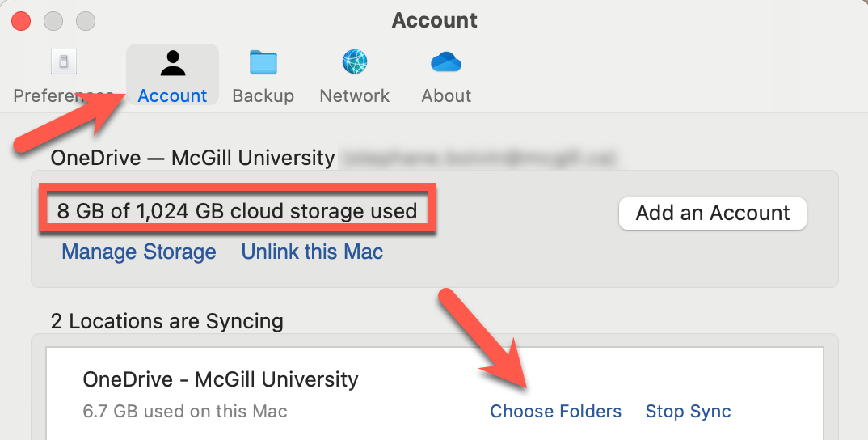Image resolution: width=868 pixels, height=440 pixels.
Task: Close the Account window with red button
Action: click(x=21, y=21)
